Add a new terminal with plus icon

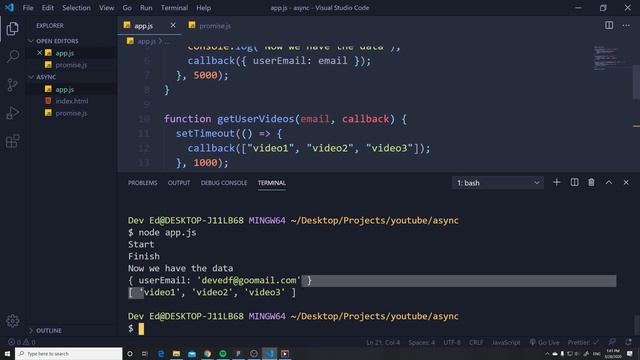coord(556,182)
